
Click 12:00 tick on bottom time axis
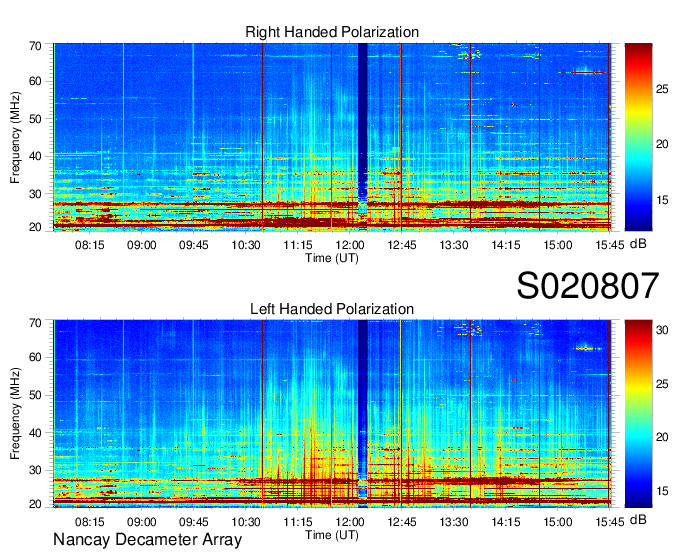350,522
